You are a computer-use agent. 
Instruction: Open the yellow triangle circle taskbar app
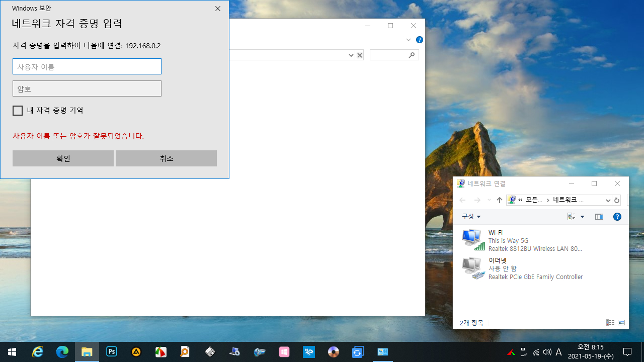136,352
